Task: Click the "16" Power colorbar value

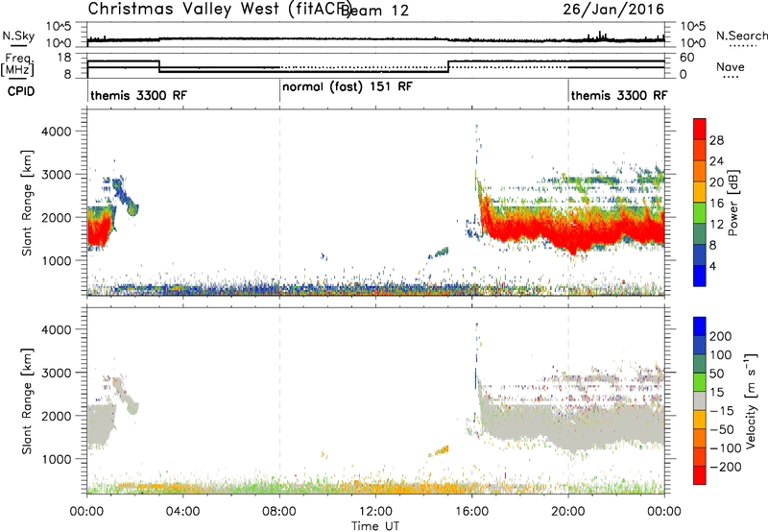Action: coord(716,204)
